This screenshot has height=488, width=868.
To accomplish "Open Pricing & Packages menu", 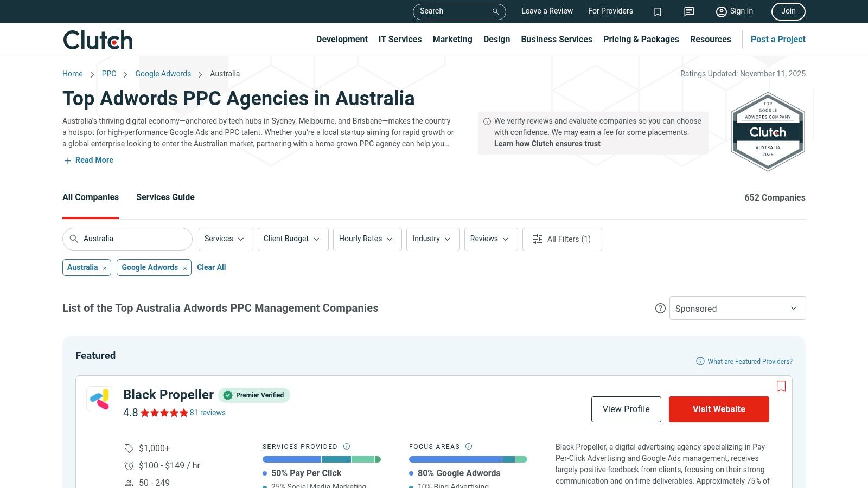I will tap(641, 39).
